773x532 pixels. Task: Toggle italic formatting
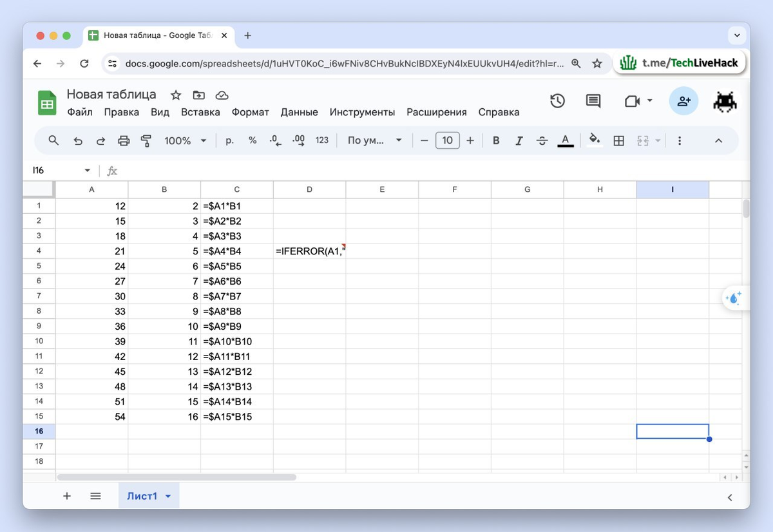pos(519,140)
